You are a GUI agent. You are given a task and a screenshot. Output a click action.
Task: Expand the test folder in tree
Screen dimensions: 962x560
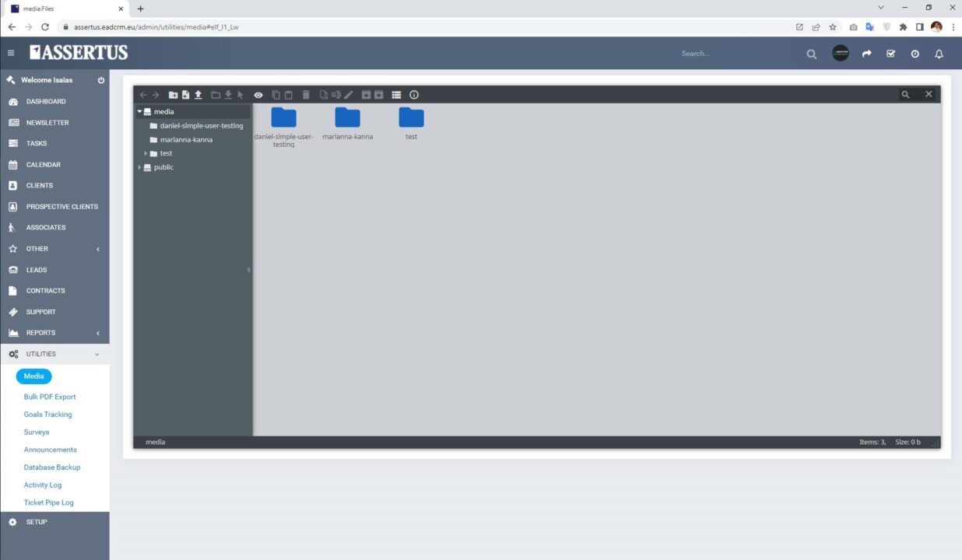146,153
